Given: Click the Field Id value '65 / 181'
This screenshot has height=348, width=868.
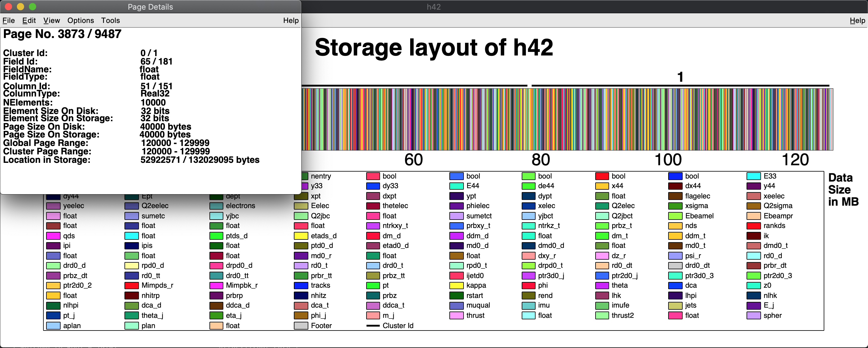Looking at the screenshot, I should pyautogui.click(x=156, y=62).
